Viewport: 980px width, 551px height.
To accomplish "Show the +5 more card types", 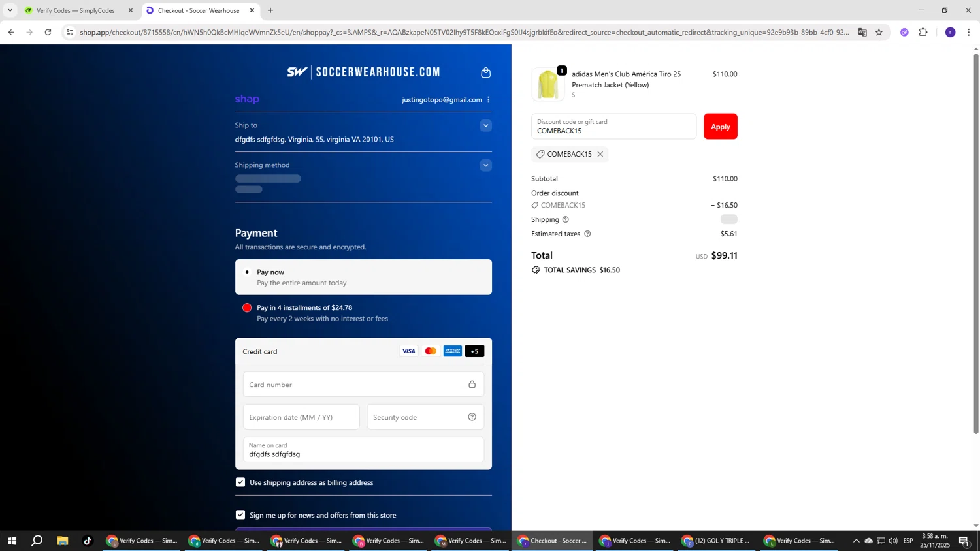I will 475,351.
